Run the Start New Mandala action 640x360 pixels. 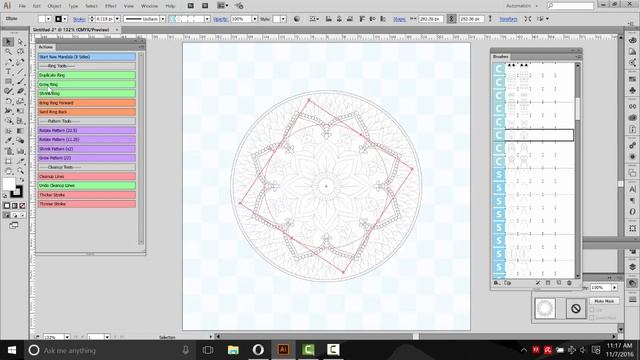tap(87, 57)
